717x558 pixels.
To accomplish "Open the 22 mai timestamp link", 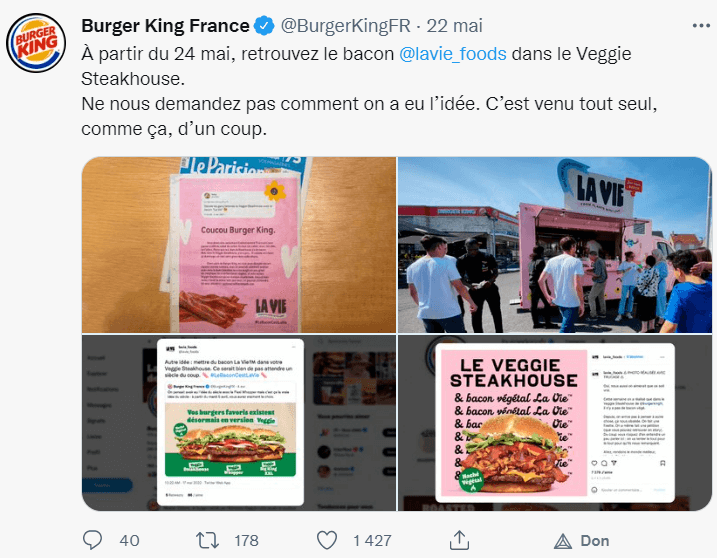I will point(455,26).
